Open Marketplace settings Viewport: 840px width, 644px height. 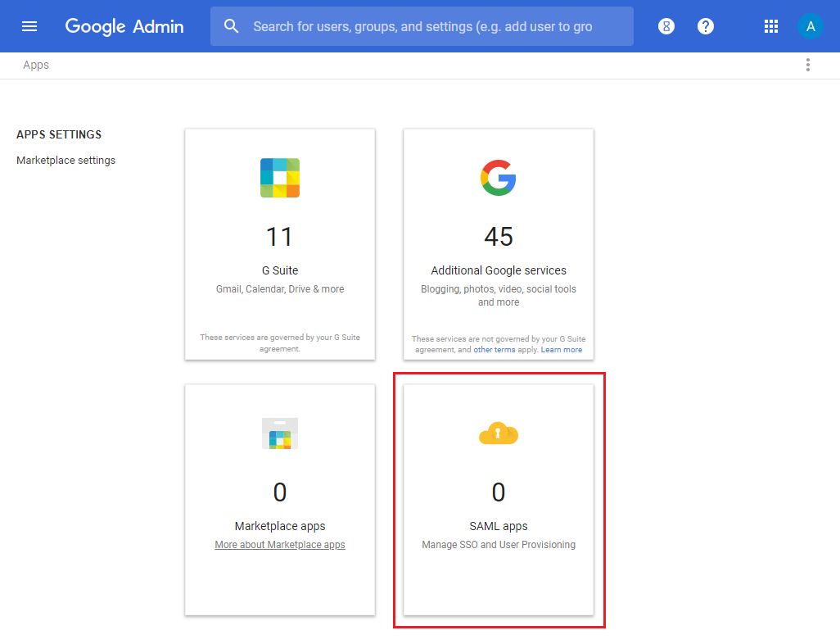click(x=65, y=161)
